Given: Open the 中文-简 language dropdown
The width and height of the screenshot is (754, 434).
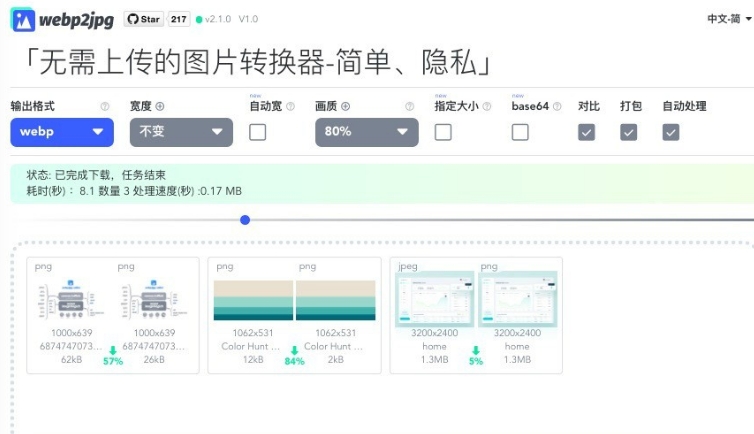Looking at the screenshot, I should point(729,19).
